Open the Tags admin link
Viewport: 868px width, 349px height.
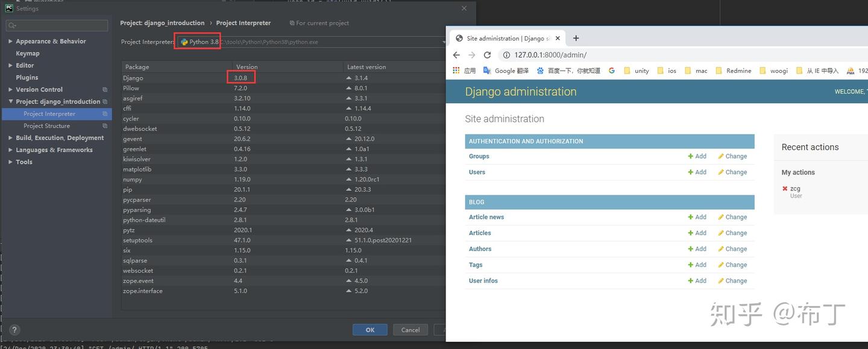pyautogui.click(x=476, y=265)
